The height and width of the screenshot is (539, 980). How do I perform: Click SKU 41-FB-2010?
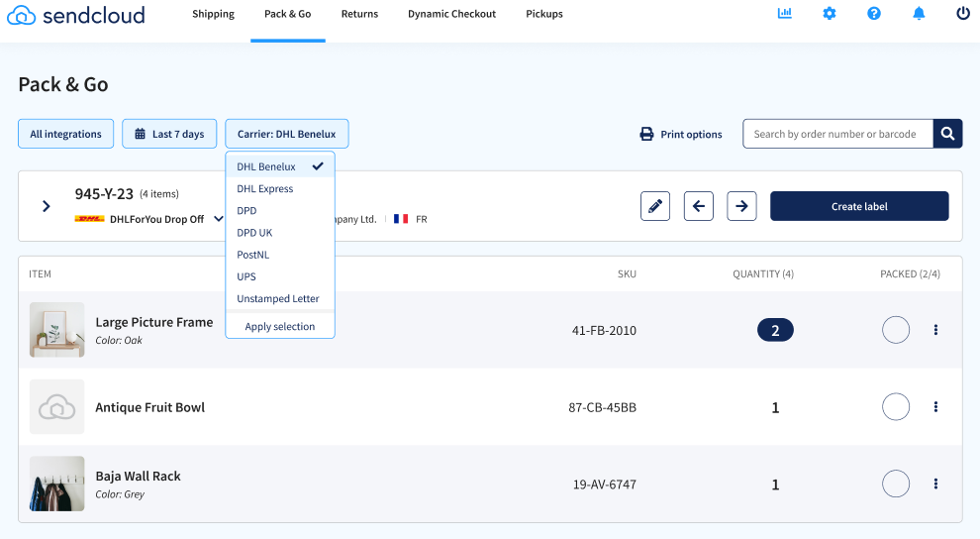pos(604,330)
